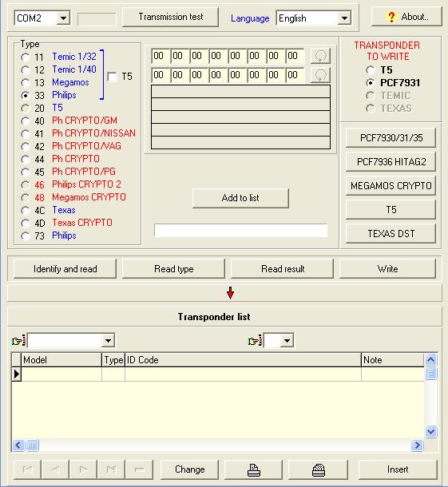Click the print-all stacked pages icon button
448x487 pixels.
pos(318,469)
